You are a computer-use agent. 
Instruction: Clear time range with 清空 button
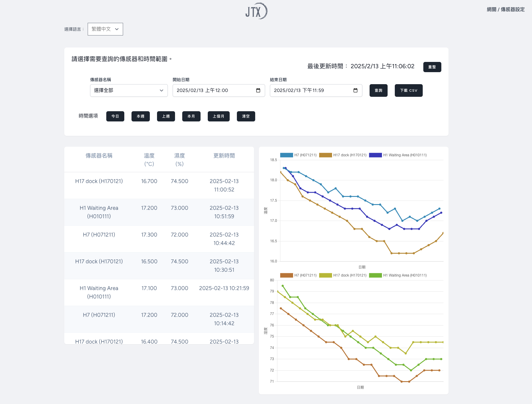(246, 116)
